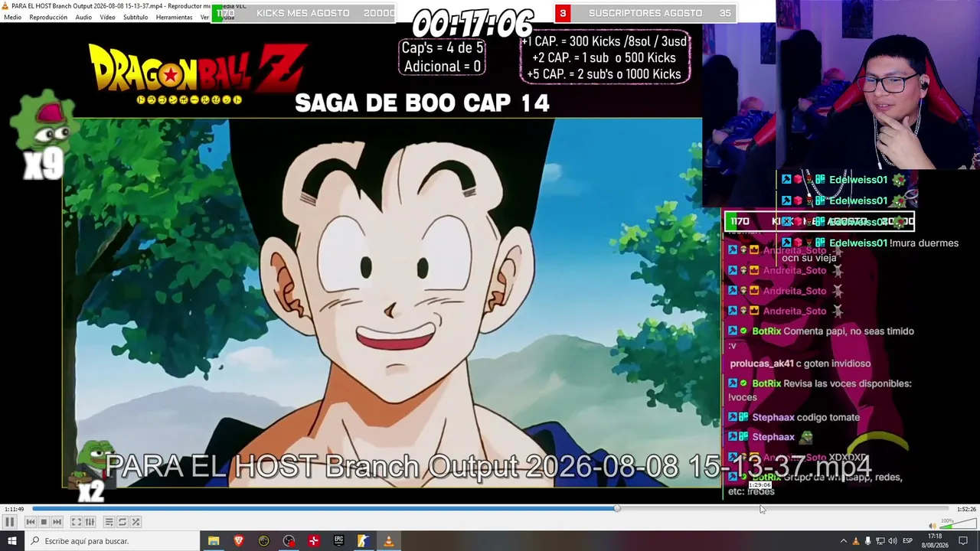Click the taskbar search box
980x551 pixels.
pyautogui.click(x=112, y=541)
